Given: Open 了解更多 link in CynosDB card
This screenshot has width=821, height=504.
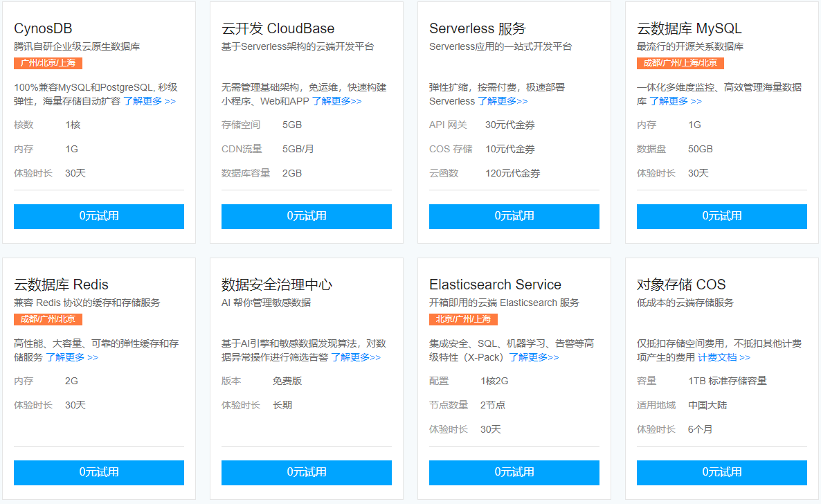Looking at the screenshot, I should coord(150,101).
